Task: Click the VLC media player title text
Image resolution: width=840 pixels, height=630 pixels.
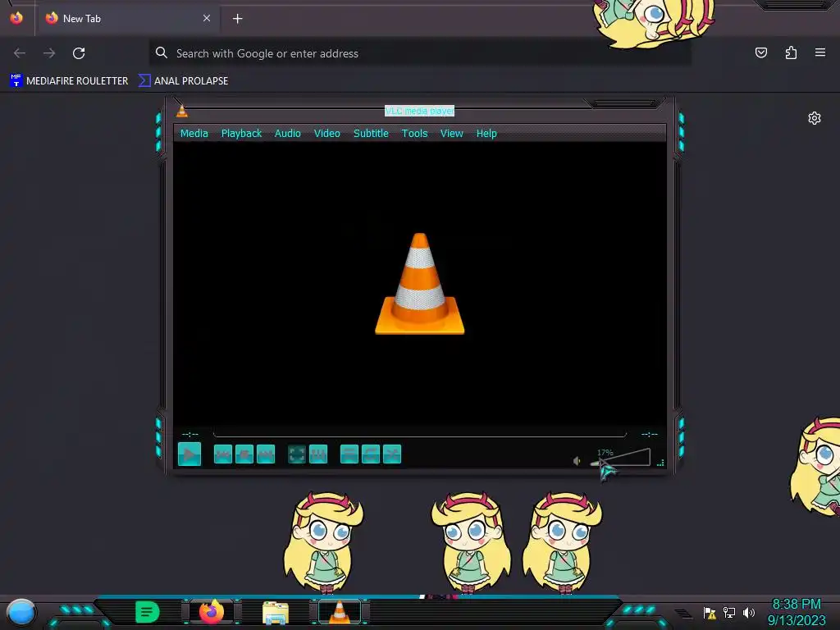Action: pyautogui.click(x=419, y=111)
